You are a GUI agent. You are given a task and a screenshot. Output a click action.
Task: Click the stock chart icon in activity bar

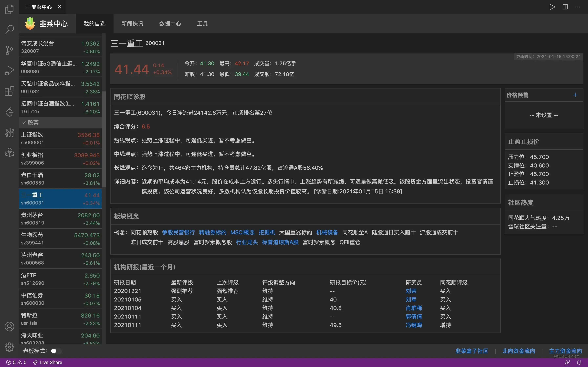pyautogui.click(x=9, y=132)
